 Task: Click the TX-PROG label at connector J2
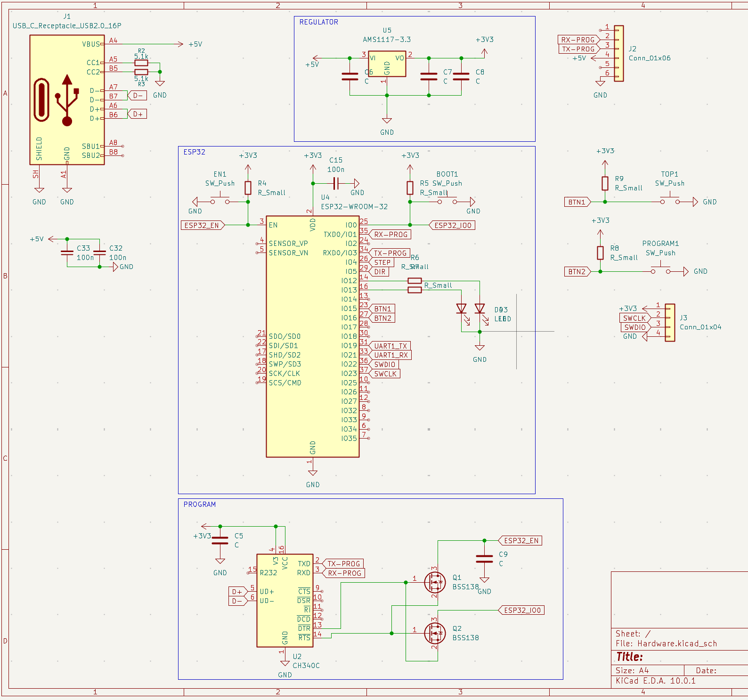(579, 49)
